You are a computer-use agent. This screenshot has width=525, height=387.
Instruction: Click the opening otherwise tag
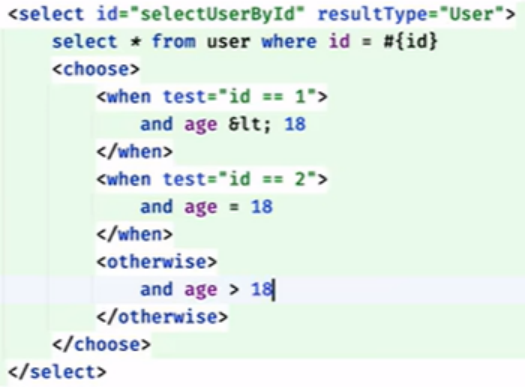157,262
